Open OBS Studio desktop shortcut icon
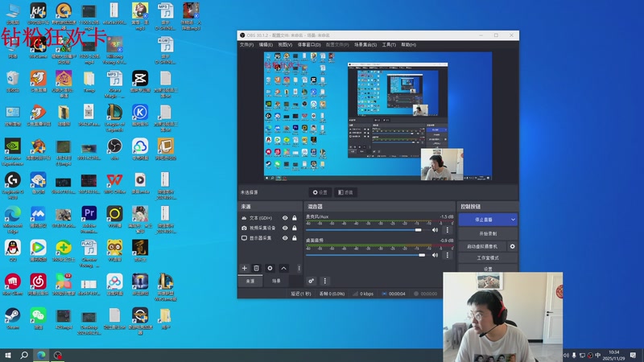The height and width of the screenshot is (362, 644). (114, 149)
